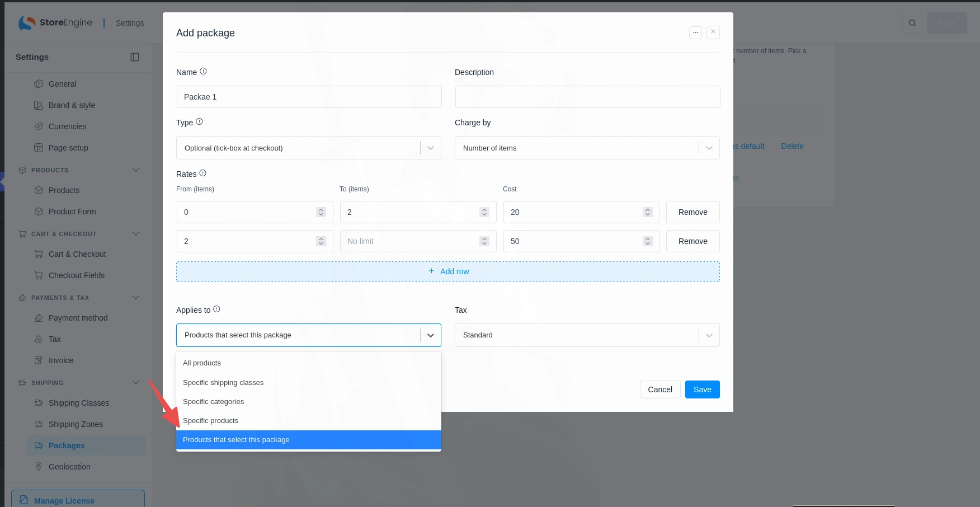Click the StoreEngine logo icon

[27, 23]
